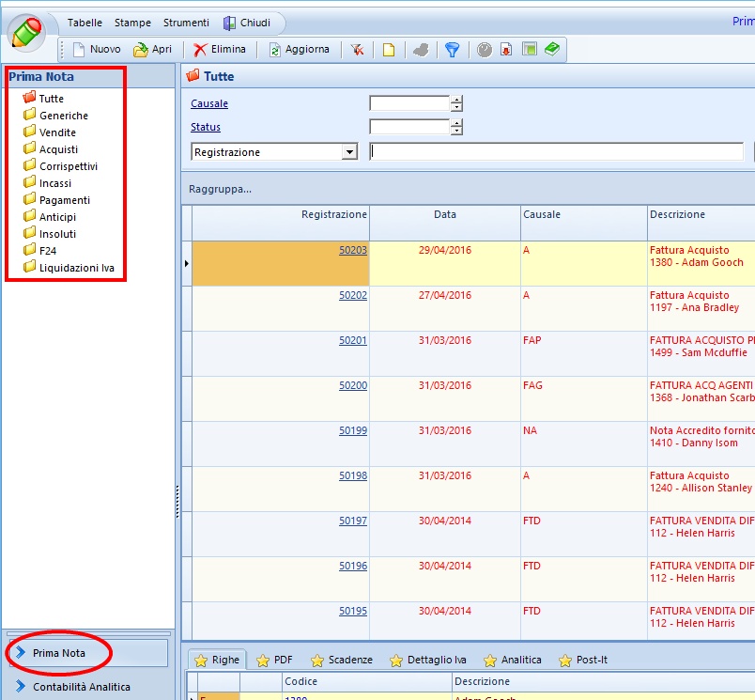This screenshot has height=700, width=755.
Task: Open the Registrazione search field dropdown
Action: 349,152
